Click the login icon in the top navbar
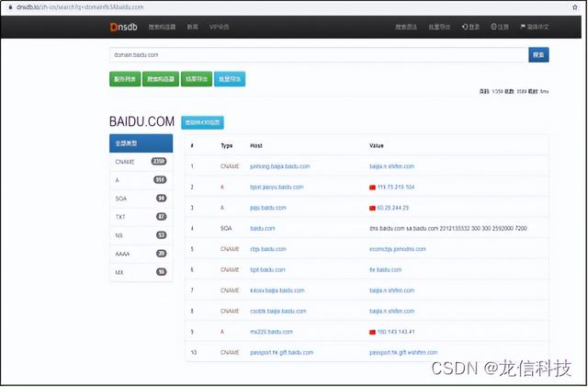This screenshot has height=387, width=588. click(x=465, y=27)
